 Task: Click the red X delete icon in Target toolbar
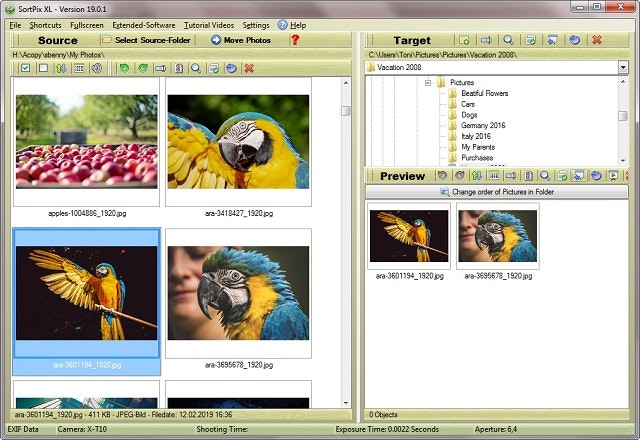click(597, 40)
